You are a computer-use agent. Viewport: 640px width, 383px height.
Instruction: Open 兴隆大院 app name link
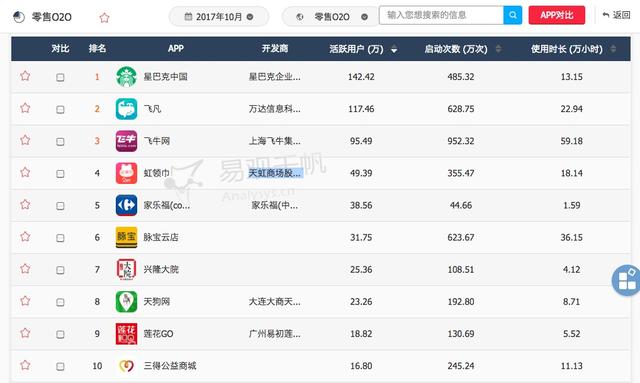(161, 269)
